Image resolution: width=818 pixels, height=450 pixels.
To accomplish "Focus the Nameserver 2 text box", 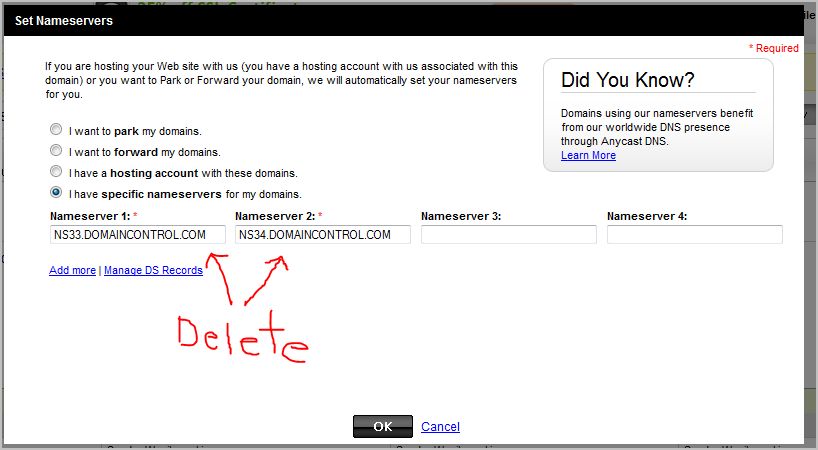I will click(323, 235).
